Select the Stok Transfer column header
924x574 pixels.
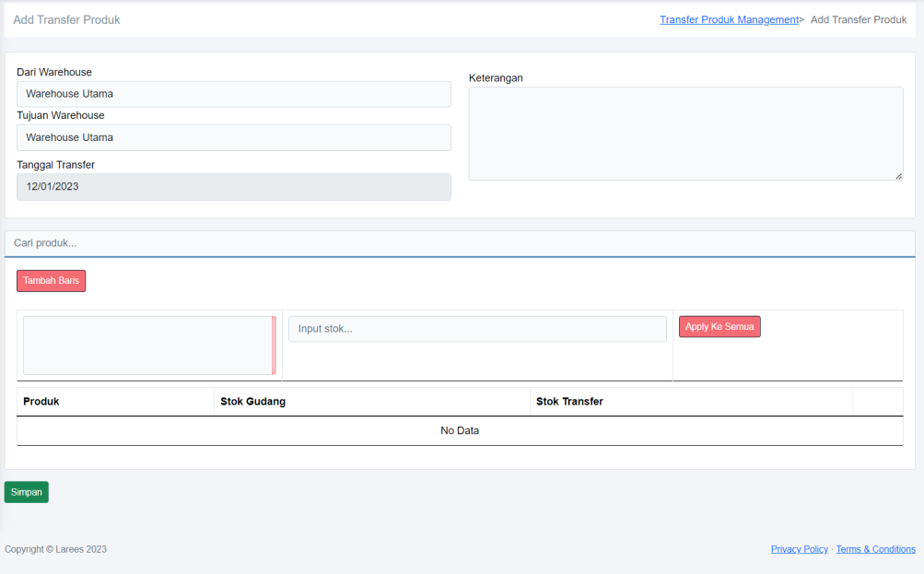(569, 402)
